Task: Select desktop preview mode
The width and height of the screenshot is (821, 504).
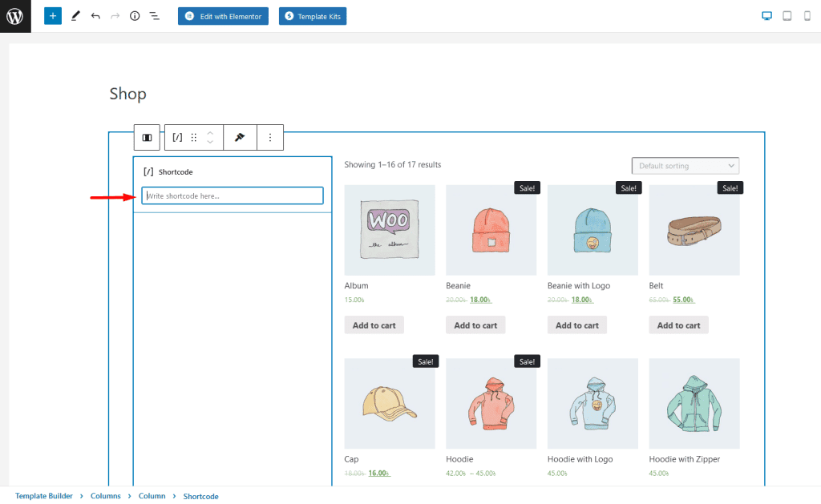Action: click(766, 16)
